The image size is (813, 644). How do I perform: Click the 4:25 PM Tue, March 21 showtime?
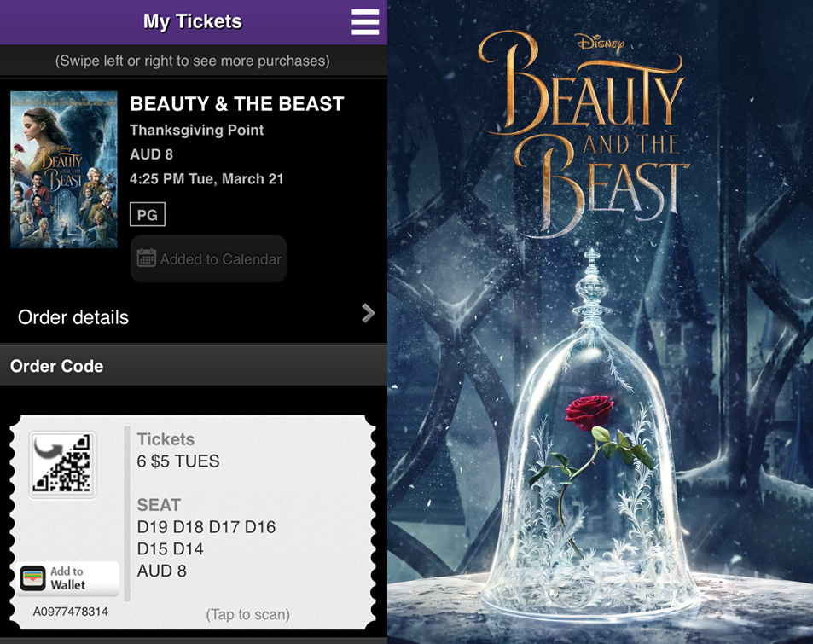point(207,179)
